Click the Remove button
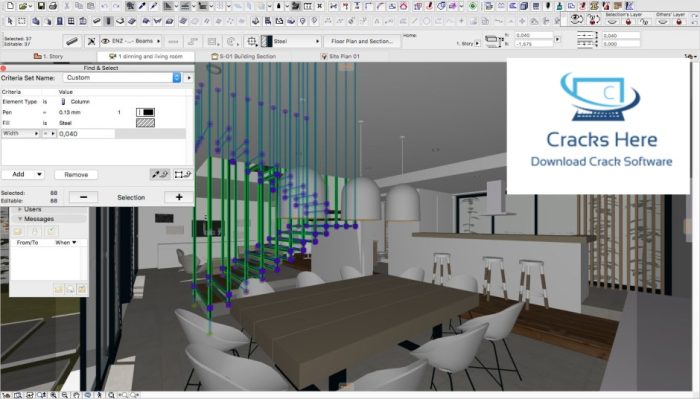 click(x=76, y=175)
